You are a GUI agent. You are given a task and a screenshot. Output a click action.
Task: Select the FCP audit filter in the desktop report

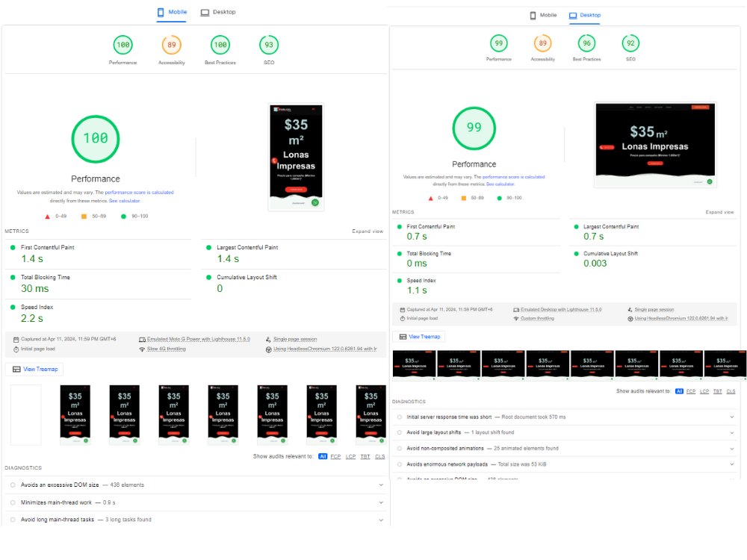pos(691,391)
